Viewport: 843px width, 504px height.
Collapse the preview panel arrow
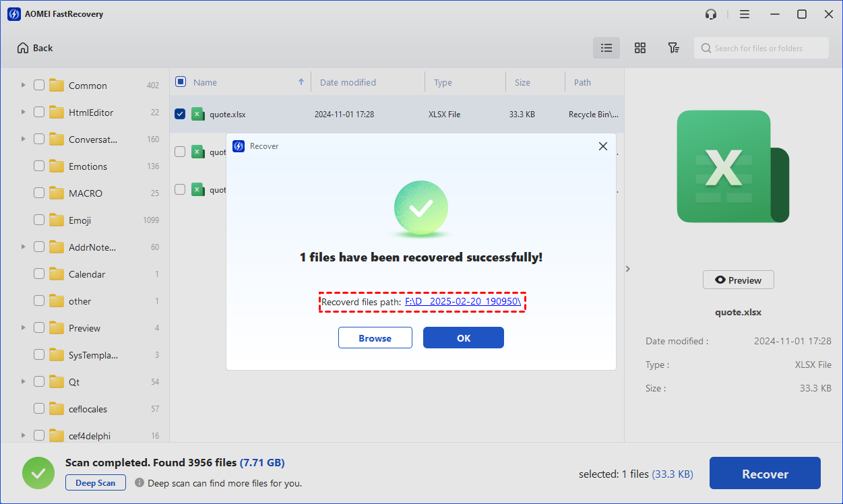(628, 269)
